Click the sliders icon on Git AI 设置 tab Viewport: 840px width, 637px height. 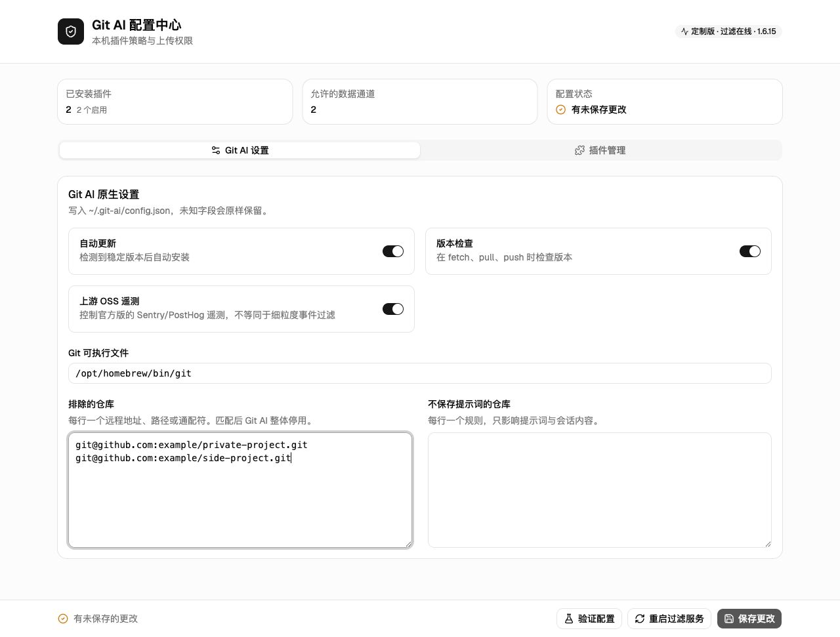pos(215,150)
